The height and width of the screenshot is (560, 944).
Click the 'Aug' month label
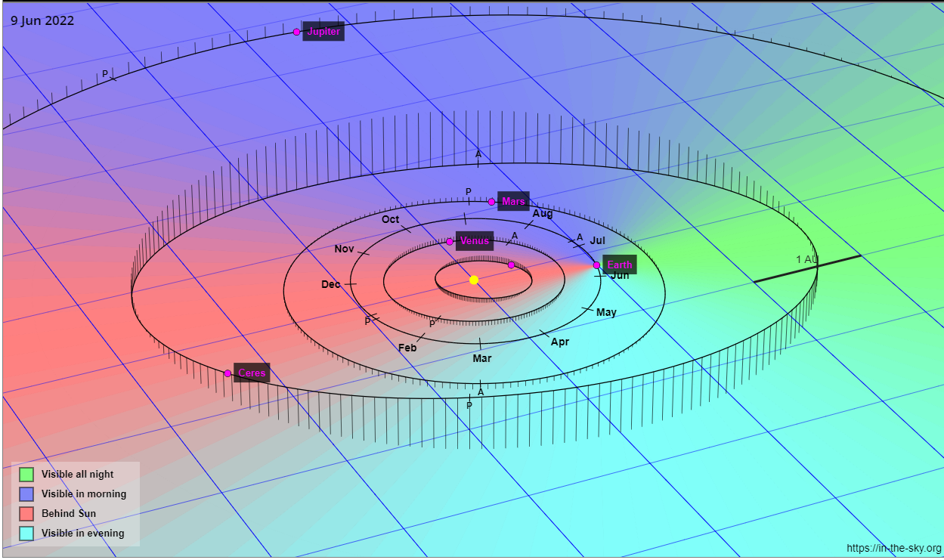click(543, 214)
